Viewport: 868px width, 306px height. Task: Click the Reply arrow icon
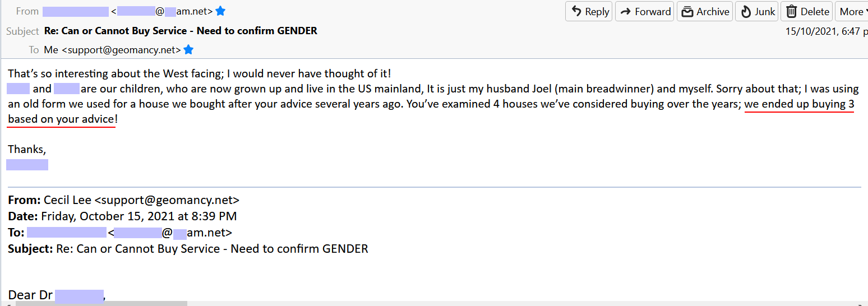576,12
